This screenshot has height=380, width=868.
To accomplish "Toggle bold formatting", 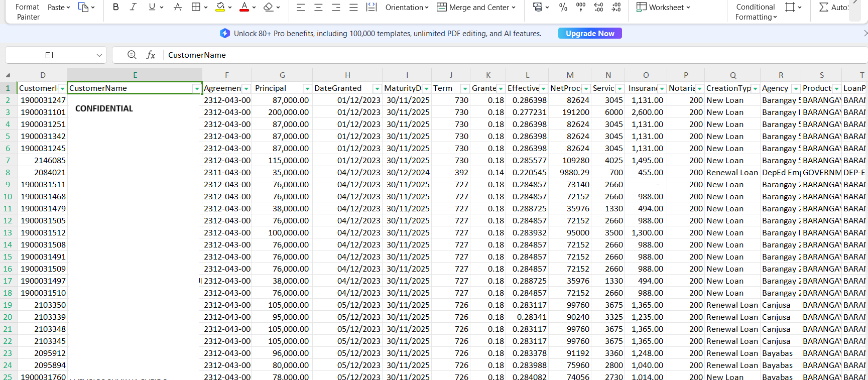I will tap(116, 7).
